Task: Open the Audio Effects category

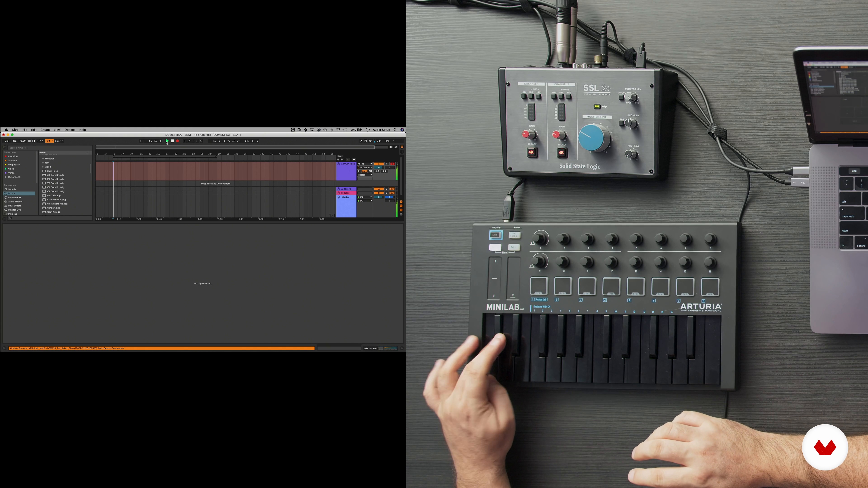Action: [x=15, y=201]
